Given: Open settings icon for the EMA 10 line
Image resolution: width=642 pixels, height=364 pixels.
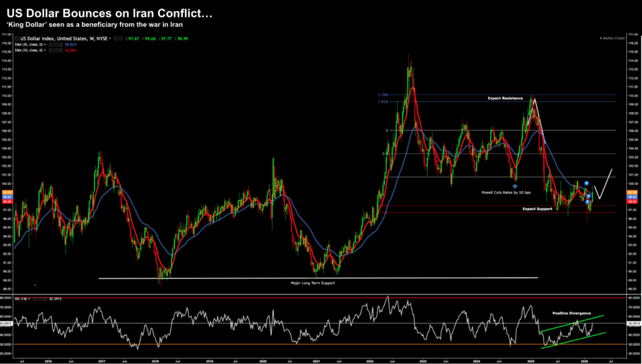Looking at the screenshot, I should tap(56, 50).
